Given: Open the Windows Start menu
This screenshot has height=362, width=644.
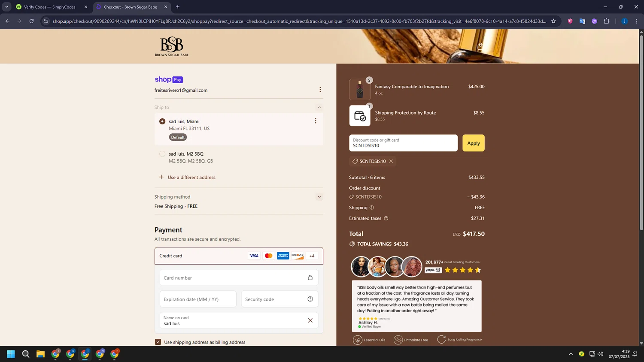Looking at the screenshot, I should [11, 354].
